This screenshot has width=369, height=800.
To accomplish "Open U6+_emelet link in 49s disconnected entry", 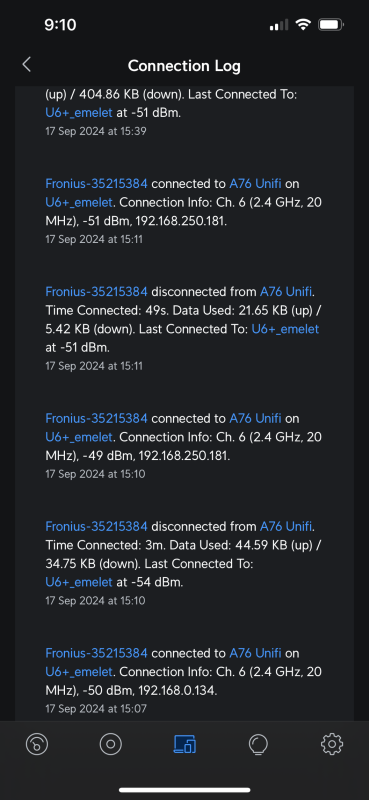I will point(285,329).
